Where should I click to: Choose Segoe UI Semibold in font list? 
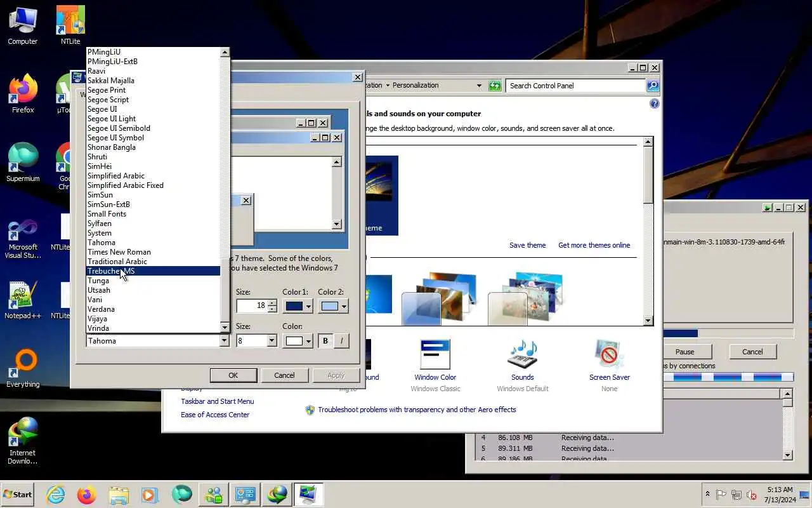(153, 128)
